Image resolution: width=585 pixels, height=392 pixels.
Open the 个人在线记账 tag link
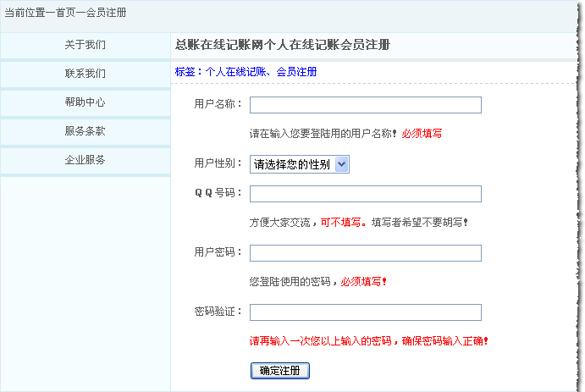[x=236, y=72]
